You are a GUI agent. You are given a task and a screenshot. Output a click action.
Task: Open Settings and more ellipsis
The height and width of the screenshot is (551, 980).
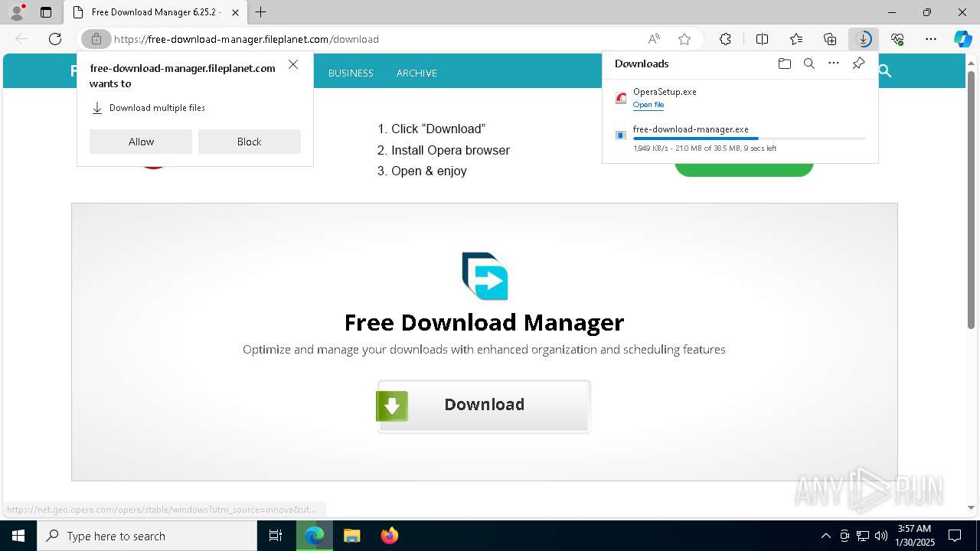pyautogui.click(x=931, y=39)
